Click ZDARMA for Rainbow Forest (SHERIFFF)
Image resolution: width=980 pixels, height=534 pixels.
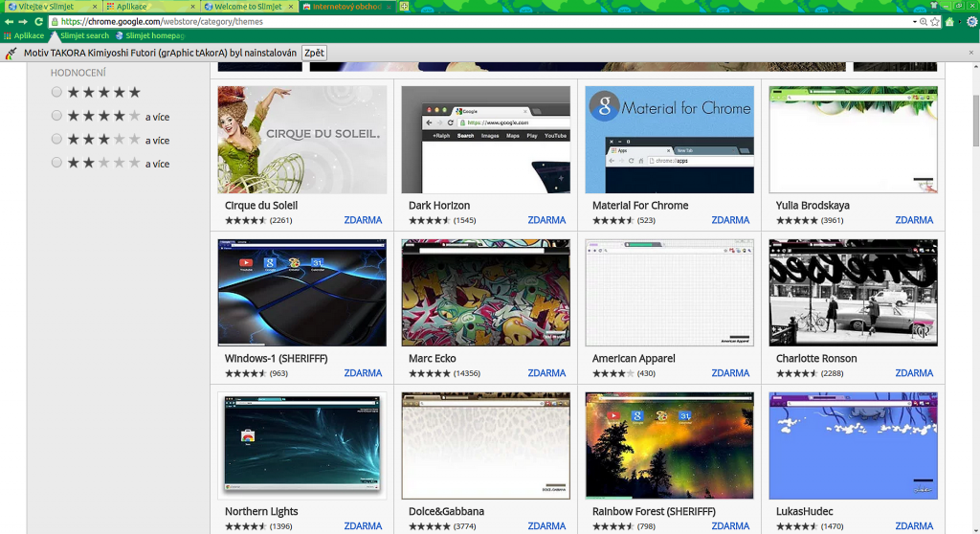tap(730, 526)
